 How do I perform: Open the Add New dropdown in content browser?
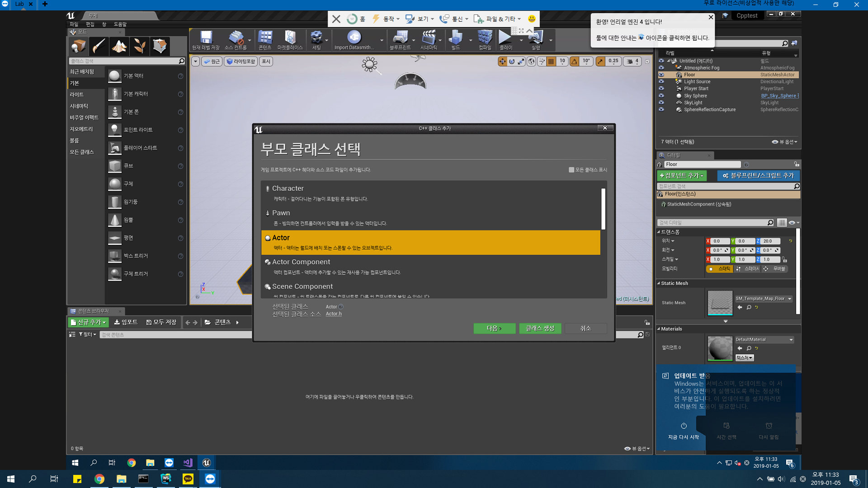click(x=89, y=322)
